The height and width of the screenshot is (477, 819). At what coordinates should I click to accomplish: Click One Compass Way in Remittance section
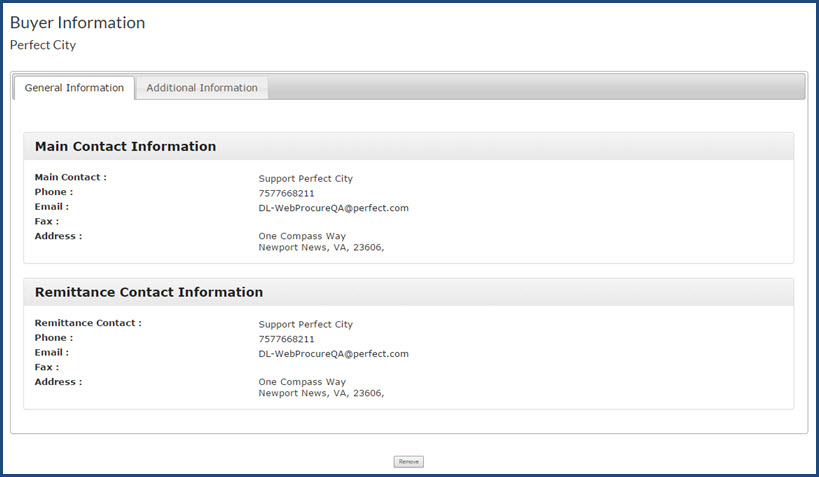pyautogui.click(x=302, y=382)
